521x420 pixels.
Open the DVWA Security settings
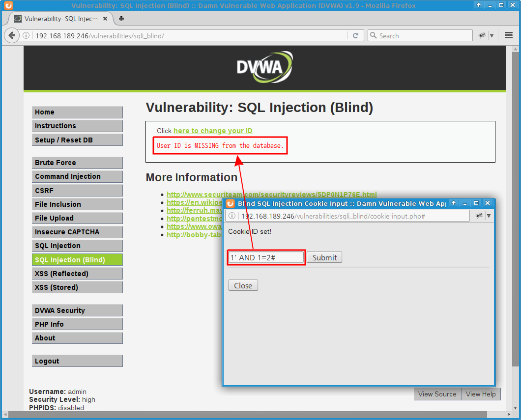pos(77,310)
